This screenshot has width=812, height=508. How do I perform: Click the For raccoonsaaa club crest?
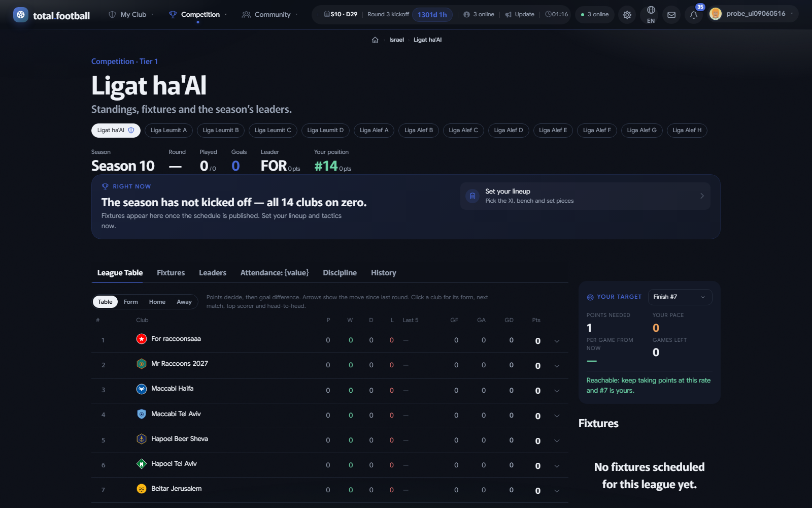142,339
